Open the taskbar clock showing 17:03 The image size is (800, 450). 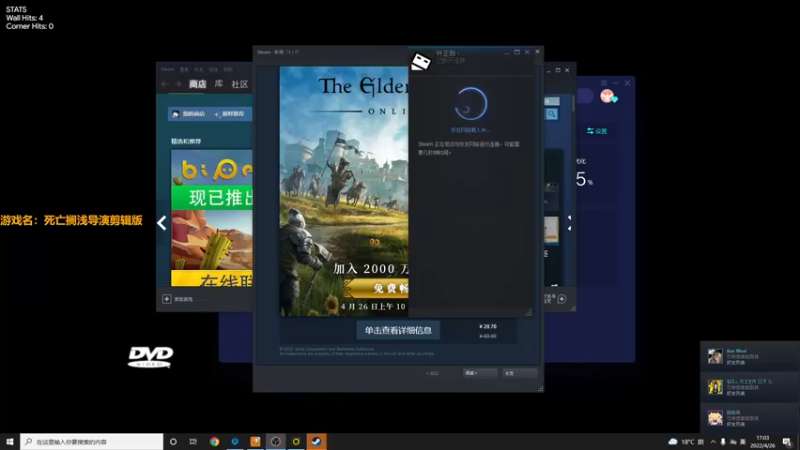pyautogui.click(x=763, y=442)
